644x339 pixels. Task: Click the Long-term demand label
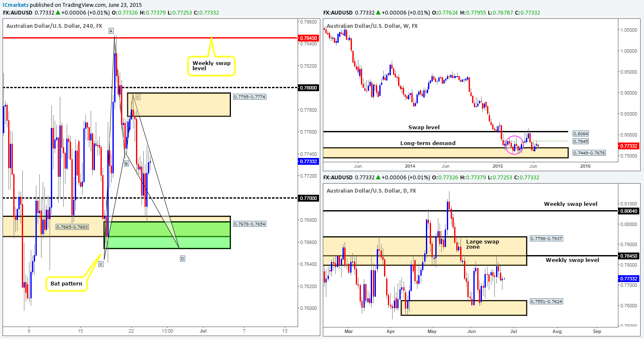point(428,143)
